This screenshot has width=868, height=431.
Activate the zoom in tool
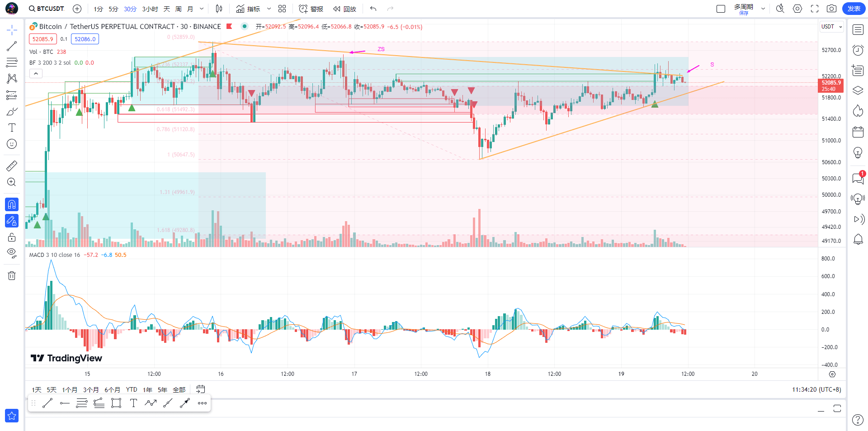click(x=12, y=182)
